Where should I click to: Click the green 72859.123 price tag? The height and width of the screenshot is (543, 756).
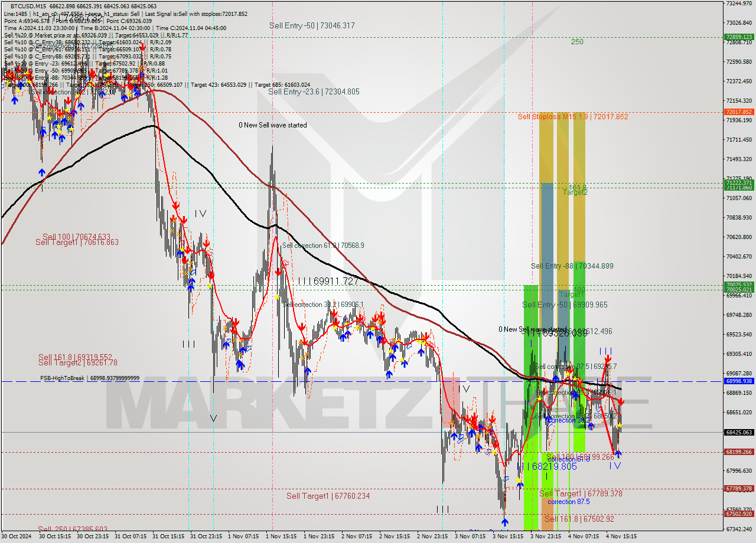[738, 37]
